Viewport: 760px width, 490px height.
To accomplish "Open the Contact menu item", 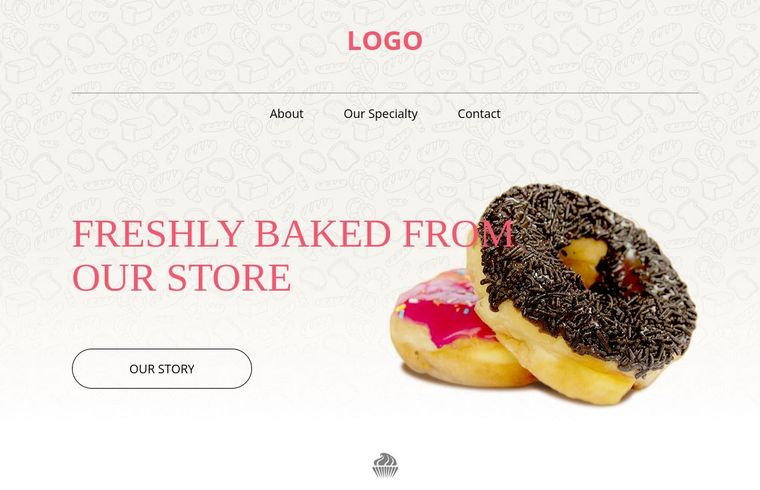I will click(x=479, y=114).
